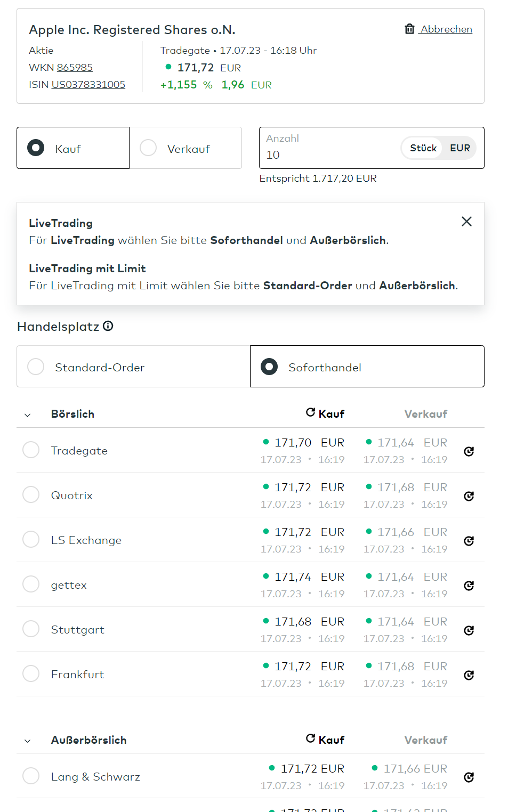Choose Soforthandel trading mode
The image size is (508, 812).
(x=367, y=367)
